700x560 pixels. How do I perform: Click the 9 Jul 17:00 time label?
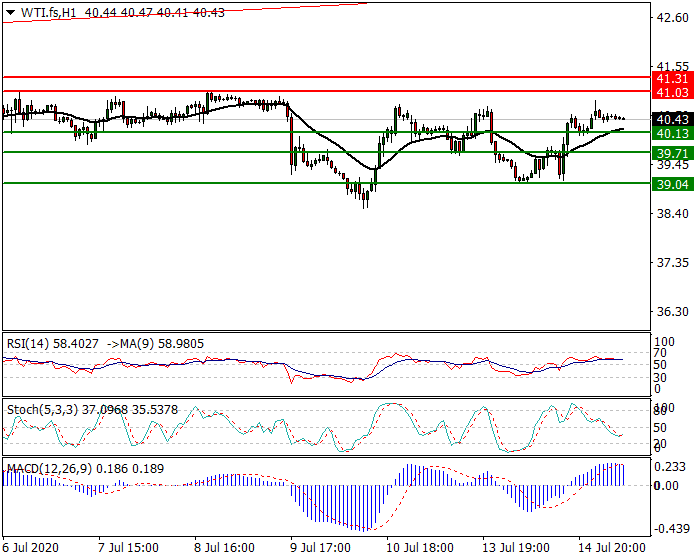pos(320,547)
